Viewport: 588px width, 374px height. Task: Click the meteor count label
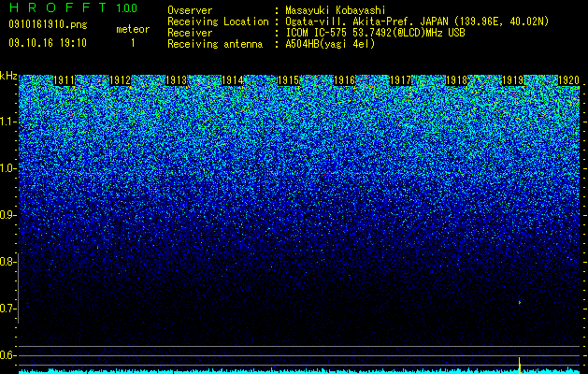pyautogui.click(x=133, y=29)
